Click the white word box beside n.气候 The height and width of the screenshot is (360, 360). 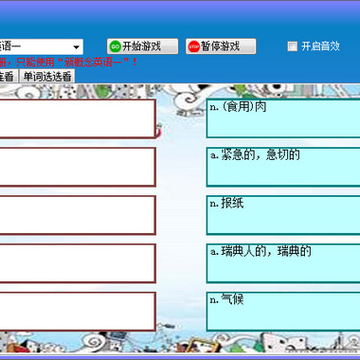[77, 312]
